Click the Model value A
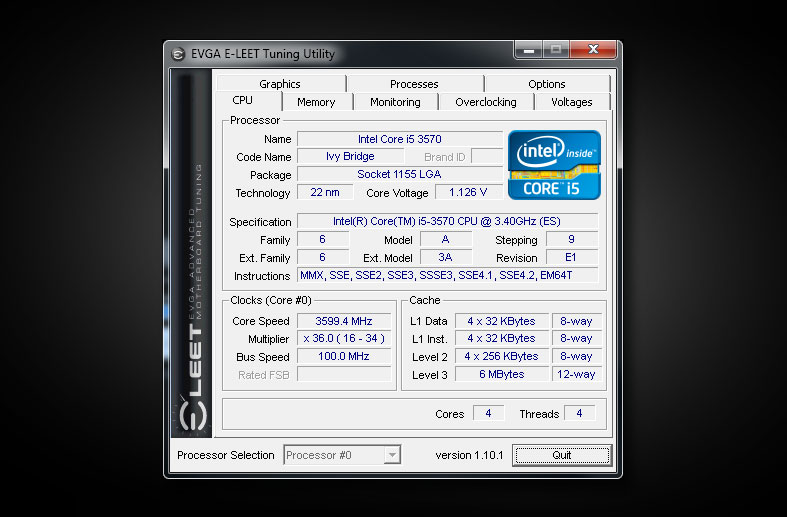The image size is (787, 517). pos(446,239)
